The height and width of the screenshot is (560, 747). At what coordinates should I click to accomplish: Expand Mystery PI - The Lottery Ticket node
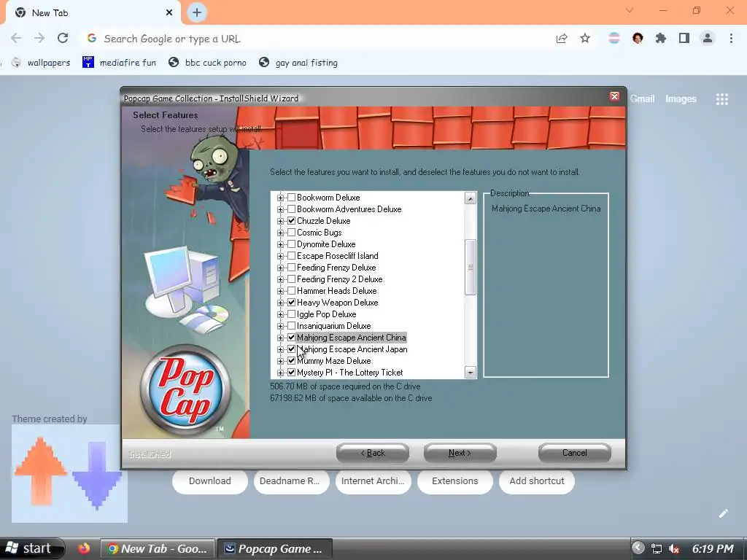(281, 373)
